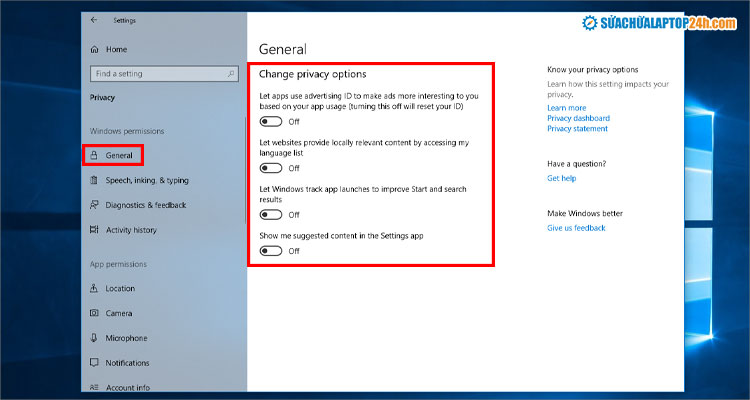Click the Location icon under App permissions
Image resolution: width=750 pixels, height=400 pixels.
click(x=95, y=288)
